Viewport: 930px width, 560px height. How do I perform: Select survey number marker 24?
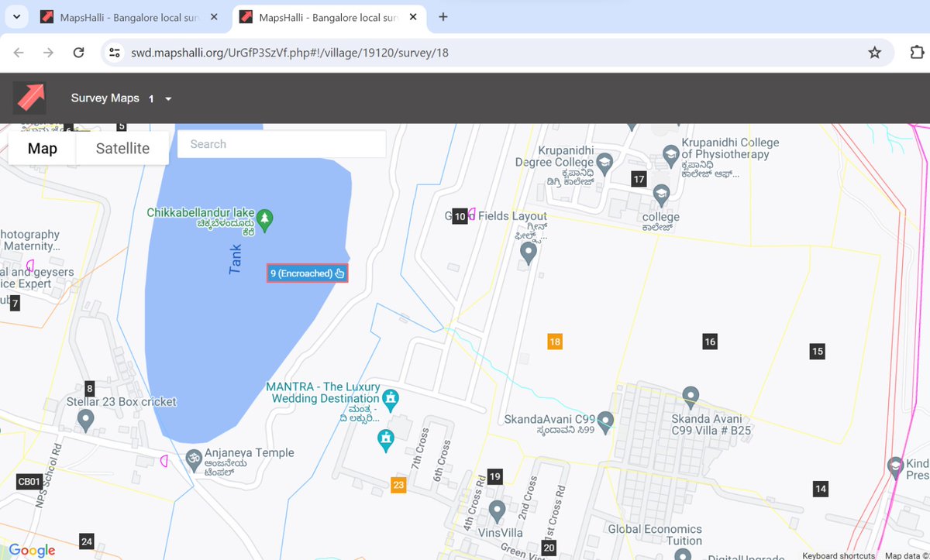tap(86, 541)
